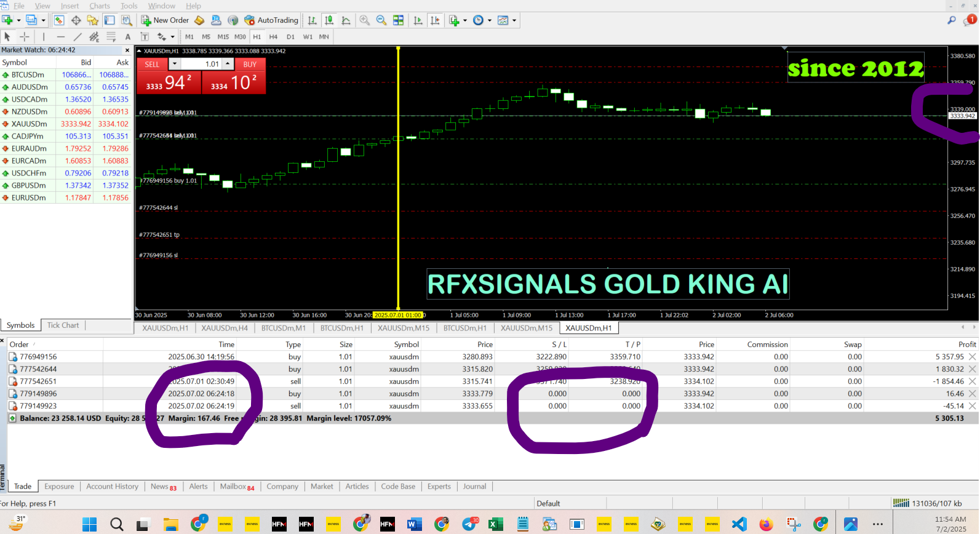Open the Mailbox tab
The width and height of the screenshot is (980, 534).
pos(237,487)
